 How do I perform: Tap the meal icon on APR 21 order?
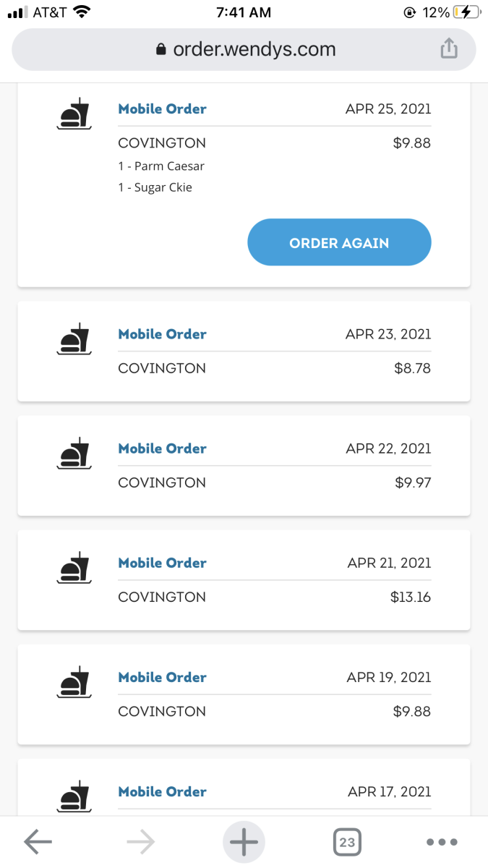click(74, 569)
